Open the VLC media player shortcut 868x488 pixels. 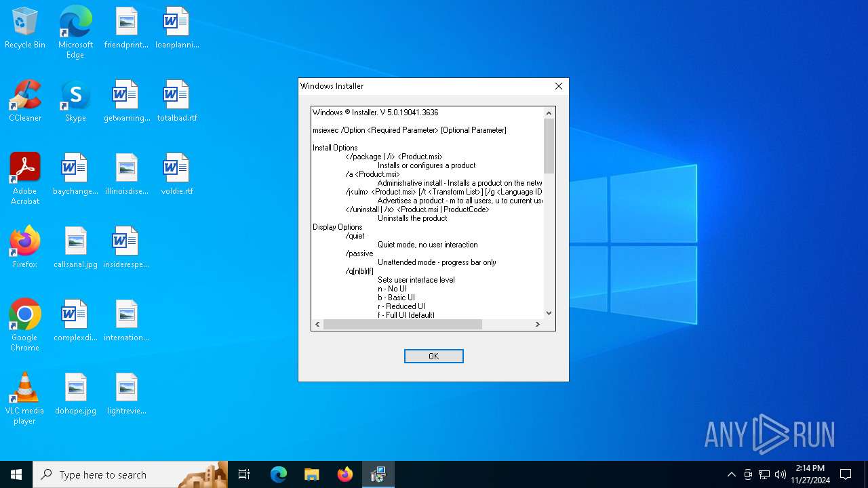tap(25, 399)
